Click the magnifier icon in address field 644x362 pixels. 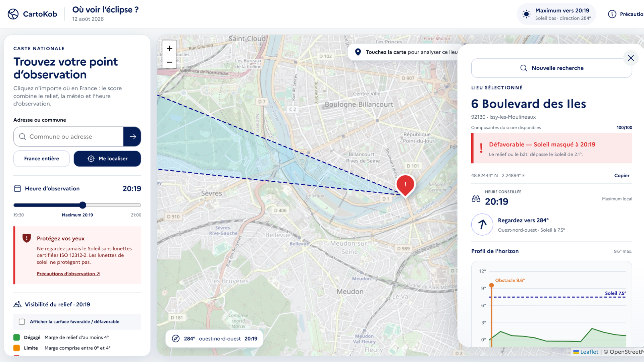click(x=22, y=136)
